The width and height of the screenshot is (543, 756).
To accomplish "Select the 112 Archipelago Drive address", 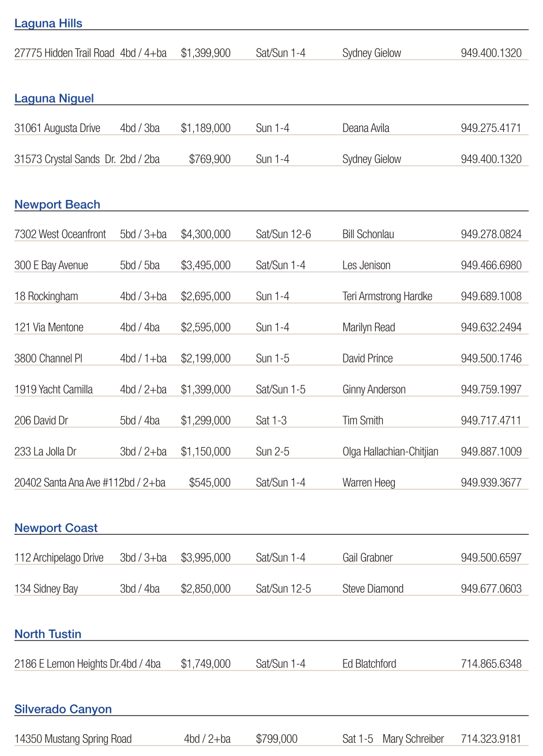I will pos(59,558).
